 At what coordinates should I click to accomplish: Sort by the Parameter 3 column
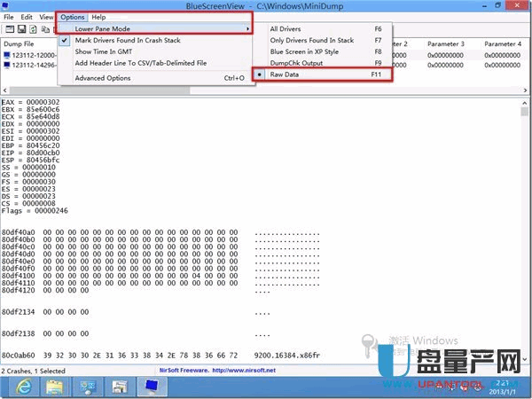pos(446,43)
